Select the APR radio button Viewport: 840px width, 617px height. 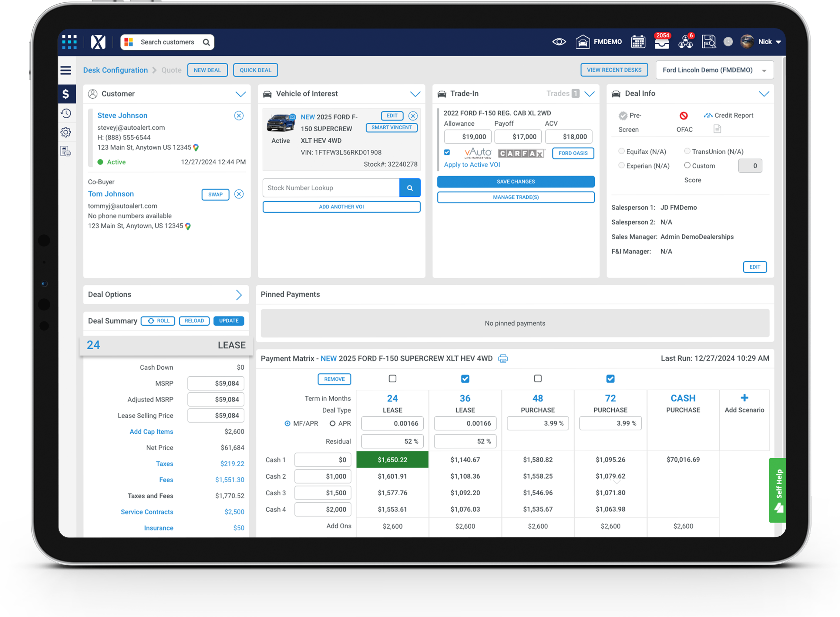pos(332,424)
